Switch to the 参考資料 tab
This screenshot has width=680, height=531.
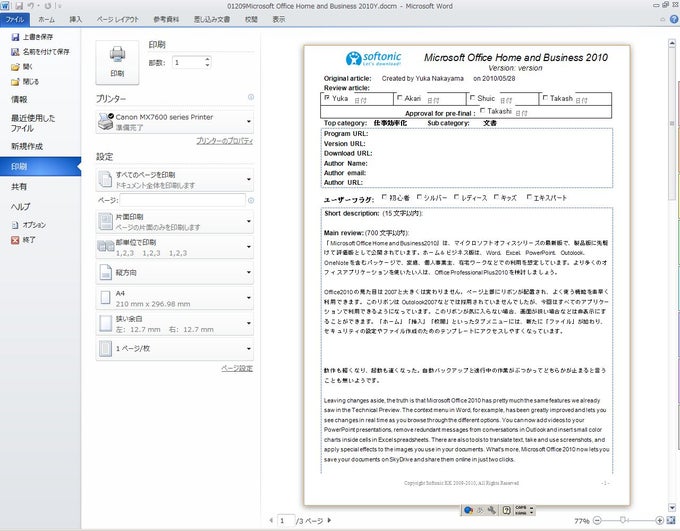166,20
